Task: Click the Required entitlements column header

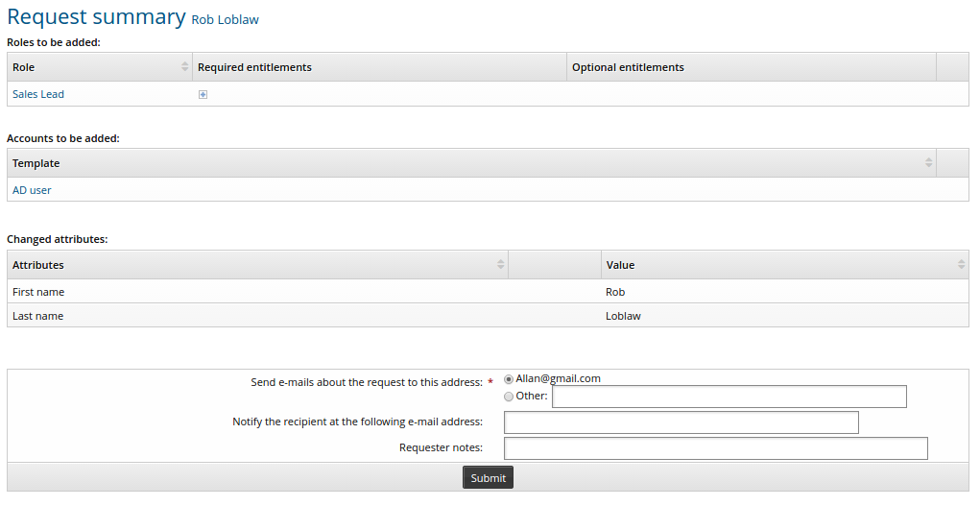Action: pos(254,67)
